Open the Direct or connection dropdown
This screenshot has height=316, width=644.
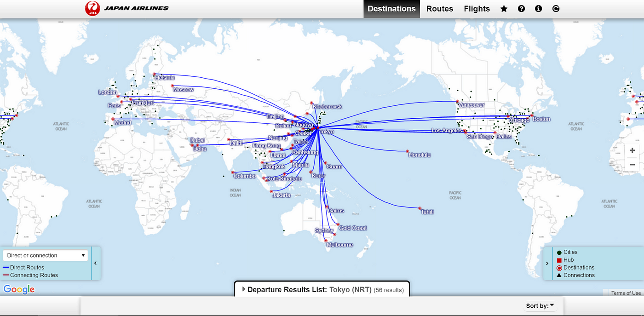(x=45, y=255)
